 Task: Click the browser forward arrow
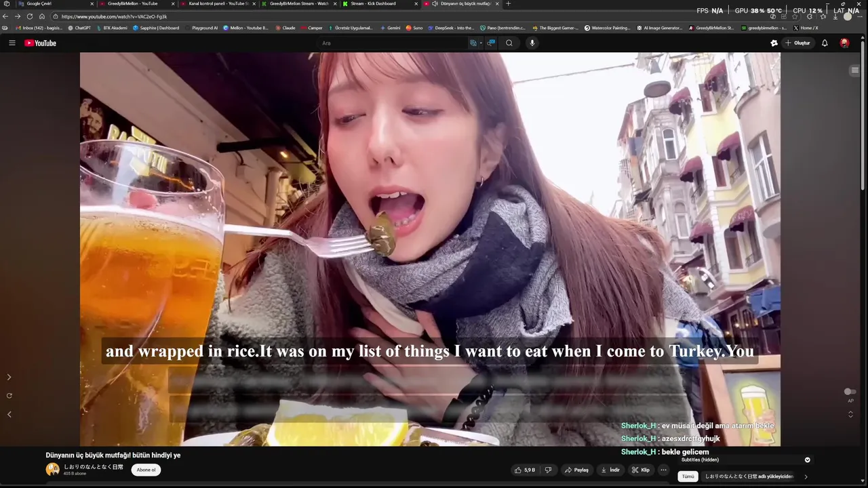[18, 16]
